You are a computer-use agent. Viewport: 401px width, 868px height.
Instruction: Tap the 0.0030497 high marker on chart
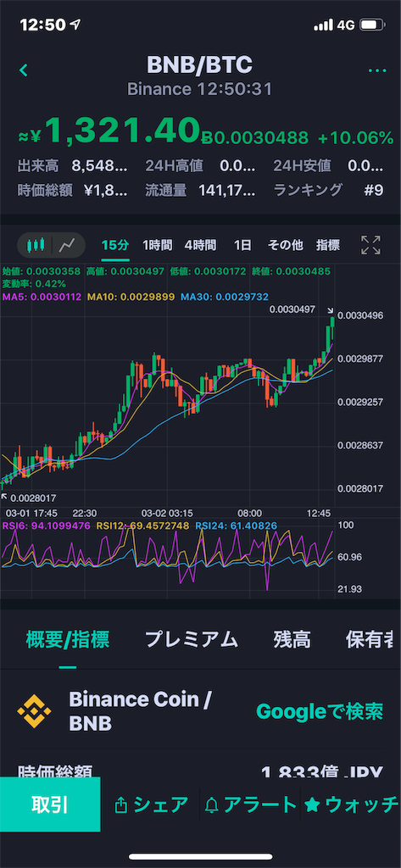pos(292,309)
